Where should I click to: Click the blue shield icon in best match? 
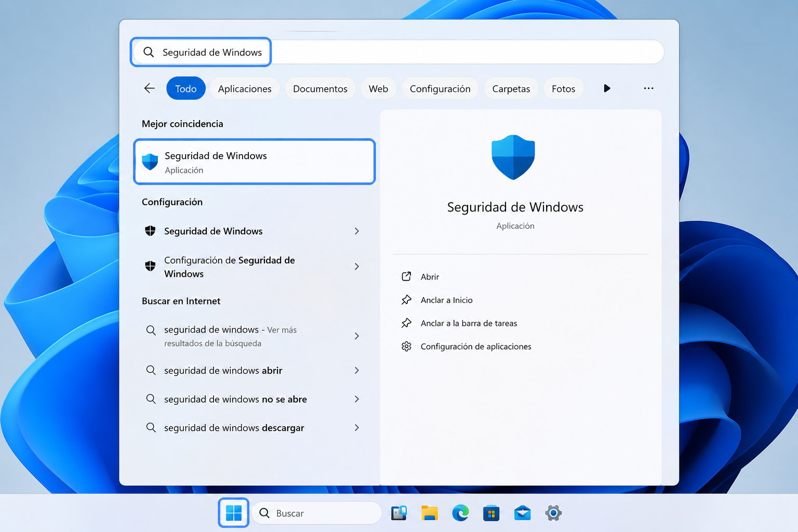tap(150, 162)
